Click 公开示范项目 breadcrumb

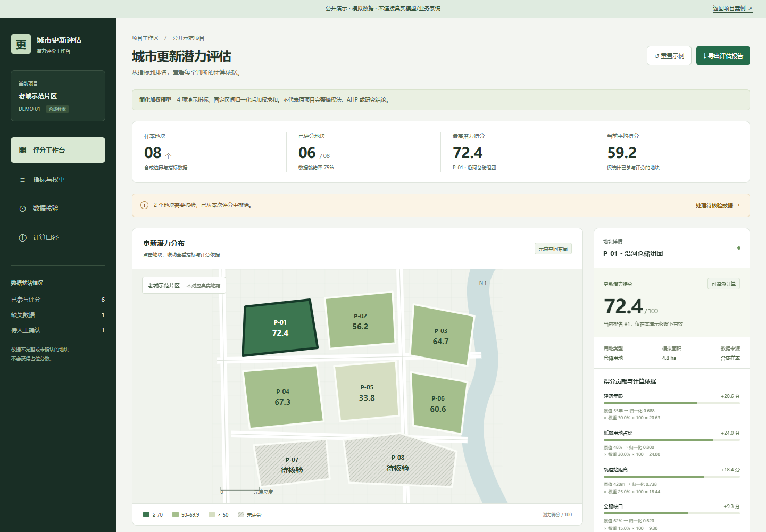tap(188, 38)
